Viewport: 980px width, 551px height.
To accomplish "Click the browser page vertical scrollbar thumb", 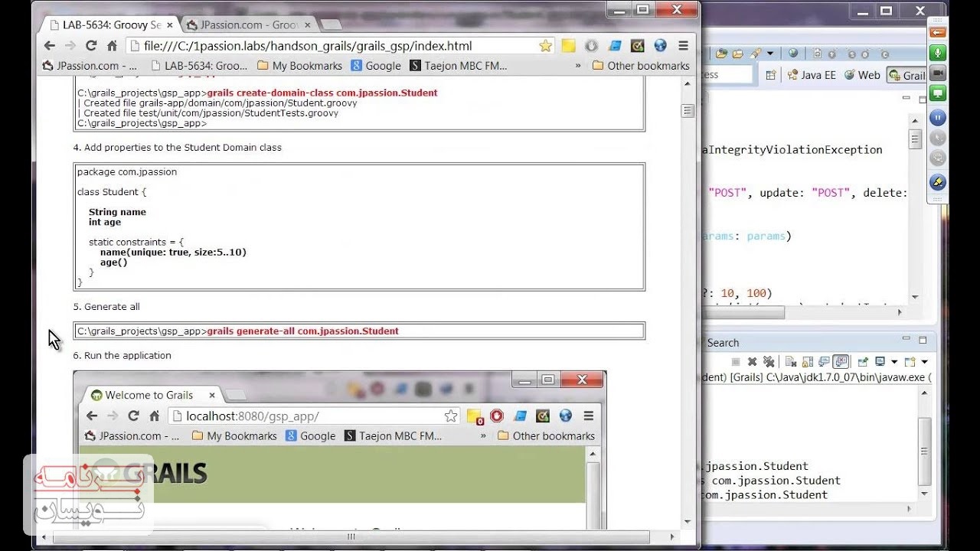I will tap(688, 111).
